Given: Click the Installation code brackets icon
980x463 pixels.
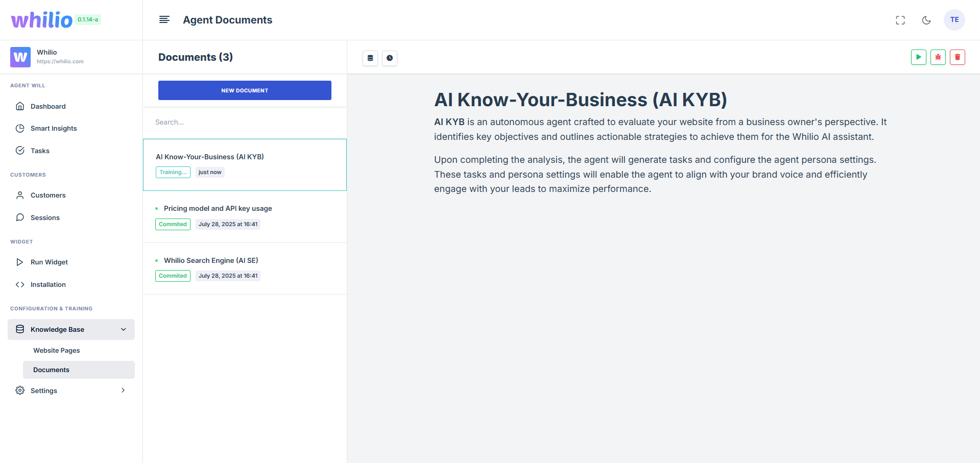Looking at the screenshot, I should click(20, 284).
